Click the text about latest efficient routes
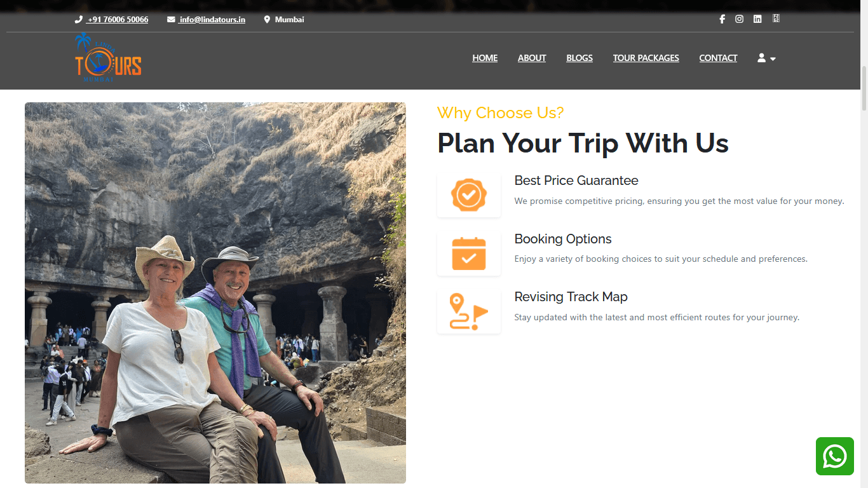 click(x=657, y=317)
